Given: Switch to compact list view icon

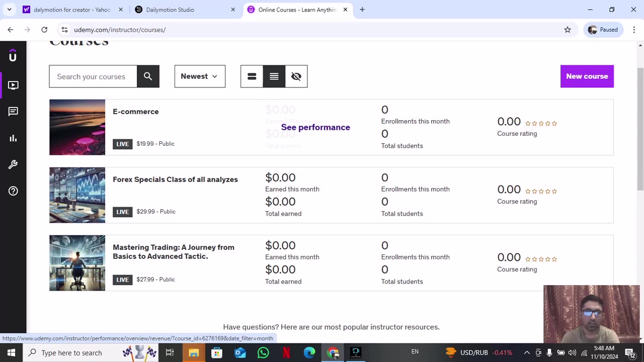Looking at the screenshot, I should pyautogui.click(x=274, y=76).
